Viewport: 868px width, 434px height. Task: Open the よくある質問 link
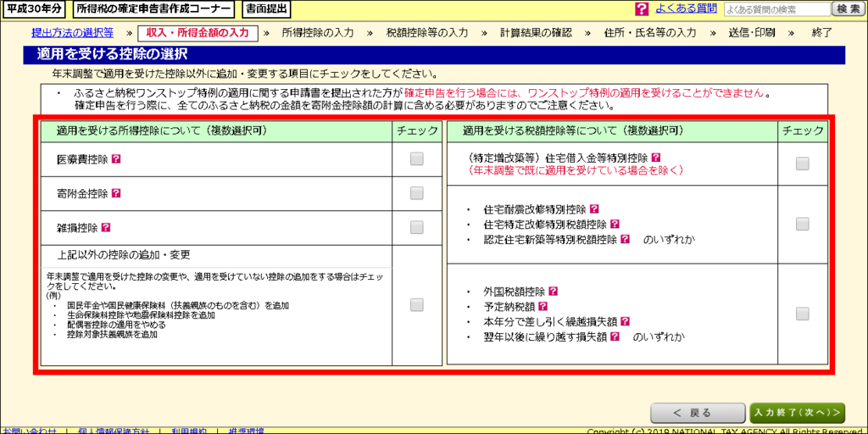pos(686,8)
